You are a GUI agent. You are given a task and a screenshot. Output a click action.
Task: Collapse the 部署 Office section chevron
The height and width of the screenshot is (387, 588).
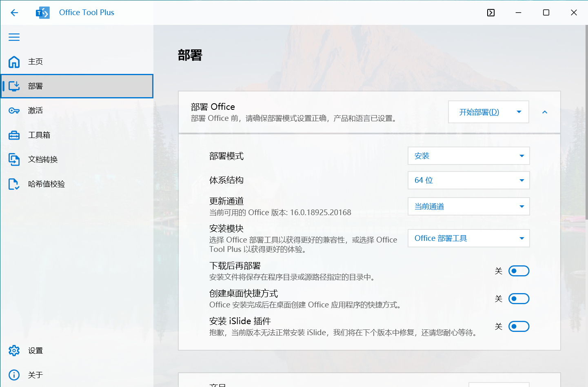(x=545, y=112)
